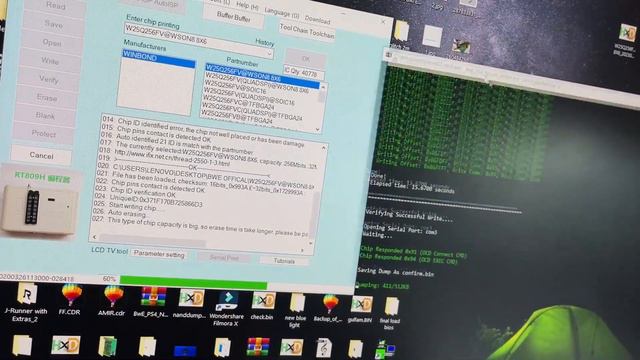
Task: Open the new blue light folder icon
Action: (x=296, y=310)
